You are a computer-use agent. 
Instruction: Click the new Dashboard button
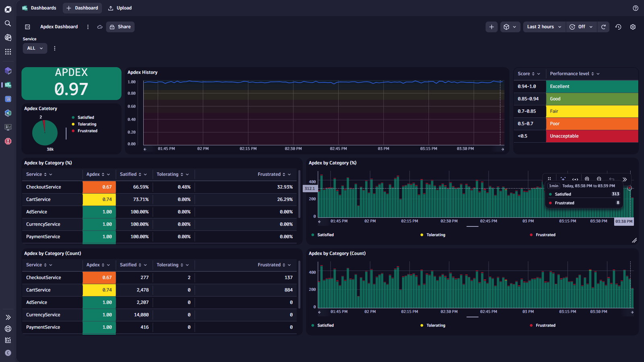coord(82,8)
